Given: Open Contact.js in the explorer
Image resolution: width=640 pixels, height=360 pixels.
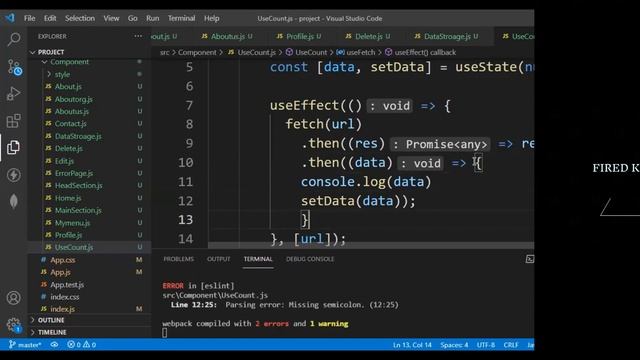Looking at the screenshot, I should (71, 124).
